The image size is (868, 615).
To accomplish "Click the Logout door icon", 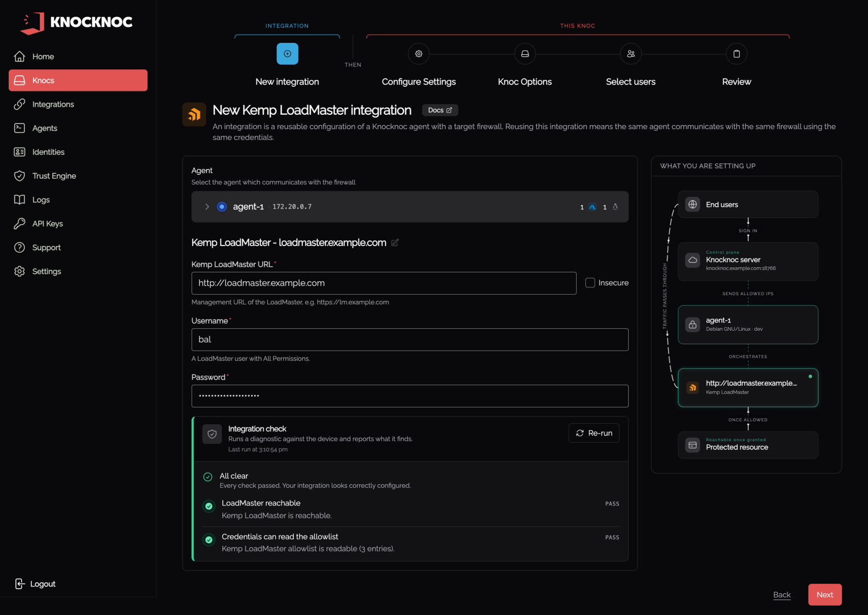I will click(x=20, y=583).
